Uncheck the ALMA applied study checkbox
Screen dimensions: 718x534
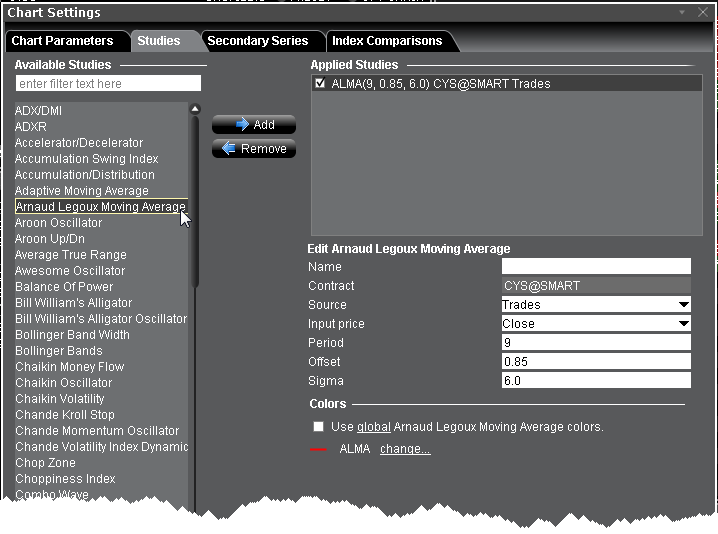(320, 85)
